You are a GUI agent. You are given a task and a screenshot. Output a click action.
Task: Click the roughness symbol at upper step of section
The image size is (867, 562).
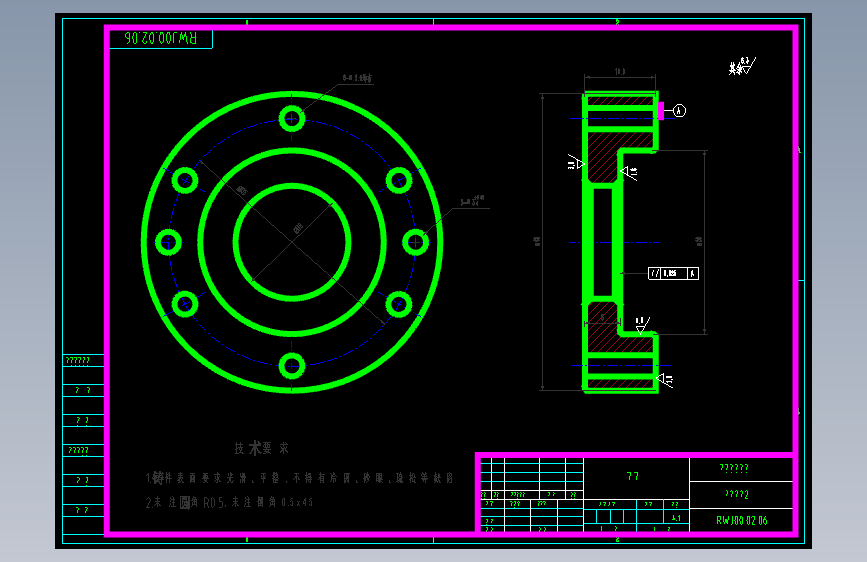click(x=629, y=173)
